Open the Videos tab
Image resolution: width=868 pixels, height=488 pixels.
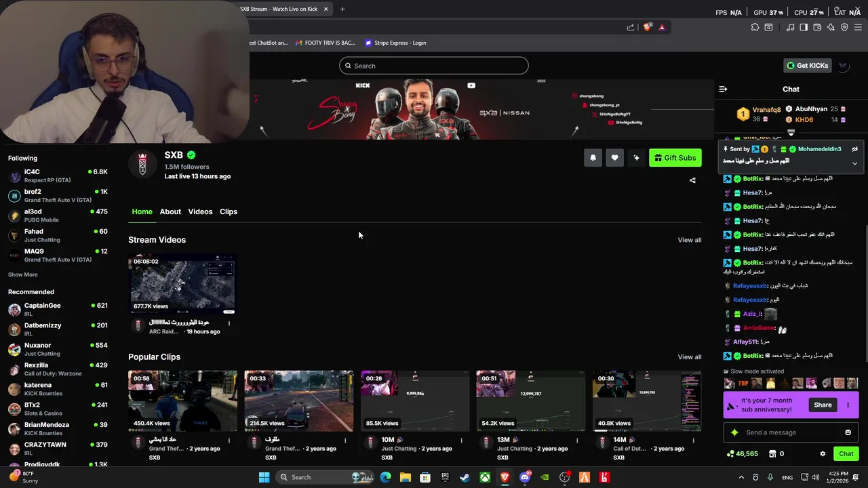click(x=200, y=211)
